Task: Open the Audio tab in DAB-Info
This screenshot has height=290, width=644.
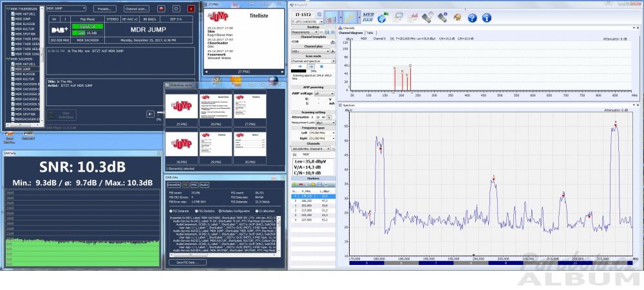Action: 204,185
